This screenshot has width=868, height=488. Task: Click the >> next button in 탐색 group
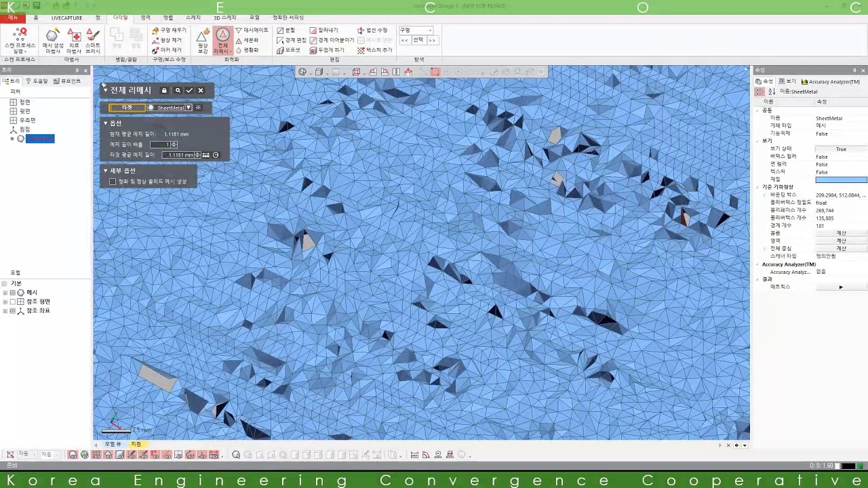(432, 40)
